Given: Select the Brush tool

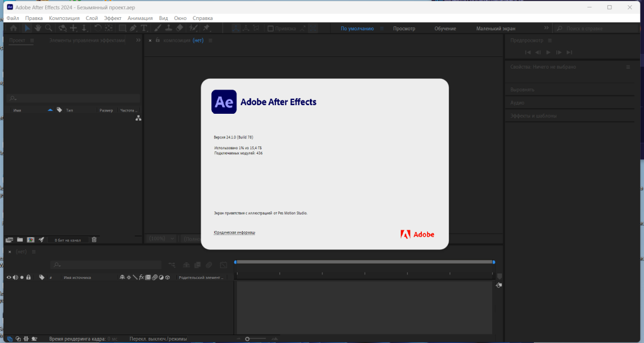Looking at the screenshot, I should (158, 28).
